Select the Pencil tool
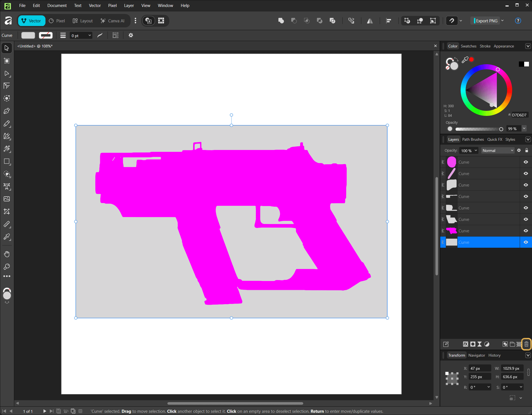 (x=7, y=123)
